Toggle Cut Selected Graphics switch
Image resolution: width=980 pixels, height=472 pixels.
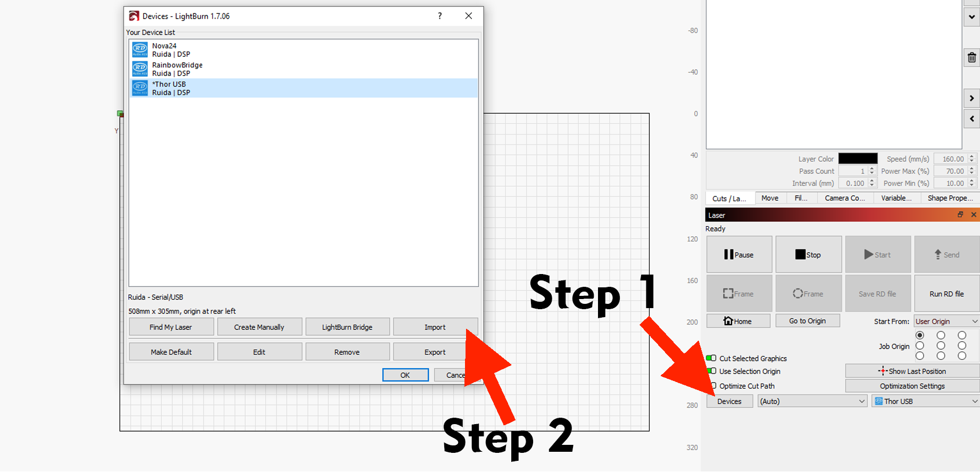(711, 358)
